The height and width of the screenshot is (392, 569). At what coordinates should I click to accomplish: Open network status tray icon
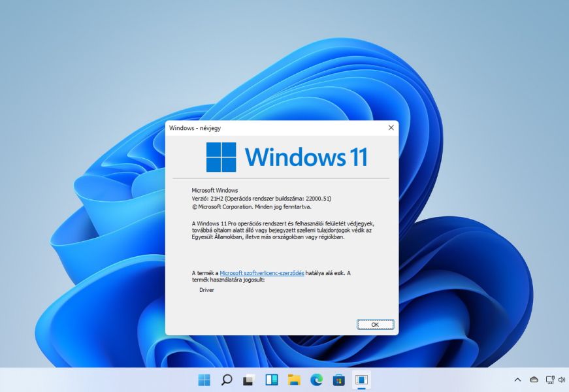(550, 380)
